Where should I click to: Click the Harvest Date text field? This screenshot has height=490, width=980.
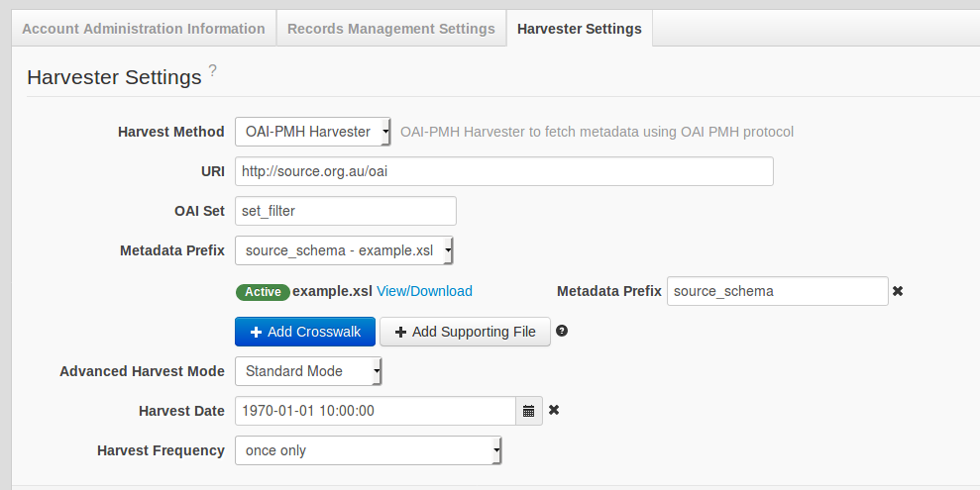click(375, 410)
